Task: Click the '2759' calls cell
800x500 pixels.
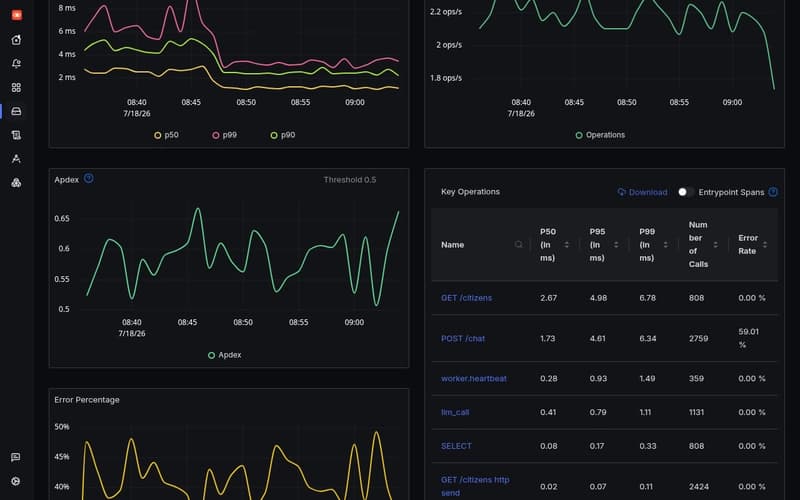Action: point(698,339)
